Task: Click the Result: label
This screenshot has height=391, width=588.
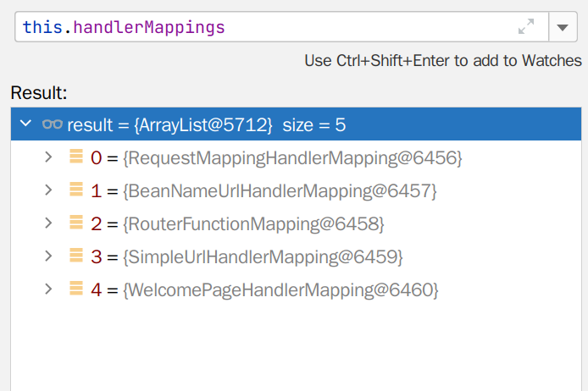Action: coord(39,92)
